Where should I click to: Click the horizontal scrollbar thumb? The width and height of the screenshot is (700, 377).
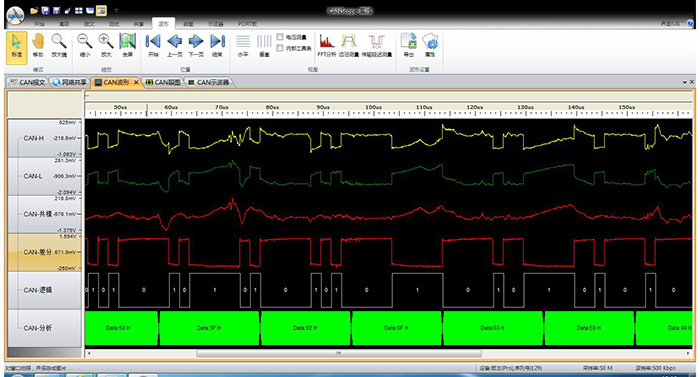[339, 353]
